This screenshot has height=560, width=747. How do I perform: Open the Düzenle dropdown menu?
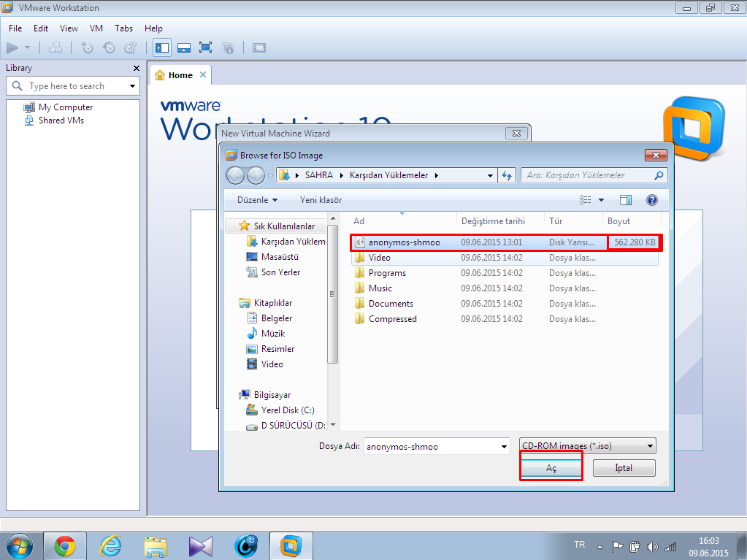257,200
